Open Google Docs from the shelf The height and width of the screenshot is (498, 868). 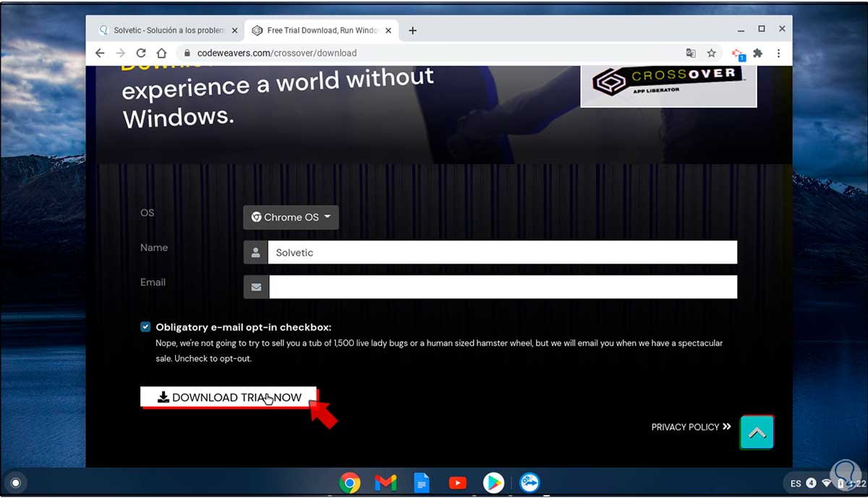pyautogui.click(x=422, y=483)
